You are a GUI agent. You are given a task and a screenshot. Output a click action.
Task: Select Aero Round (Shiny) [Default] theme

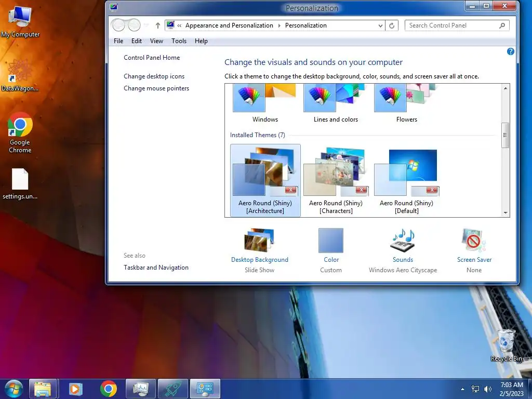tap(406, 180)
